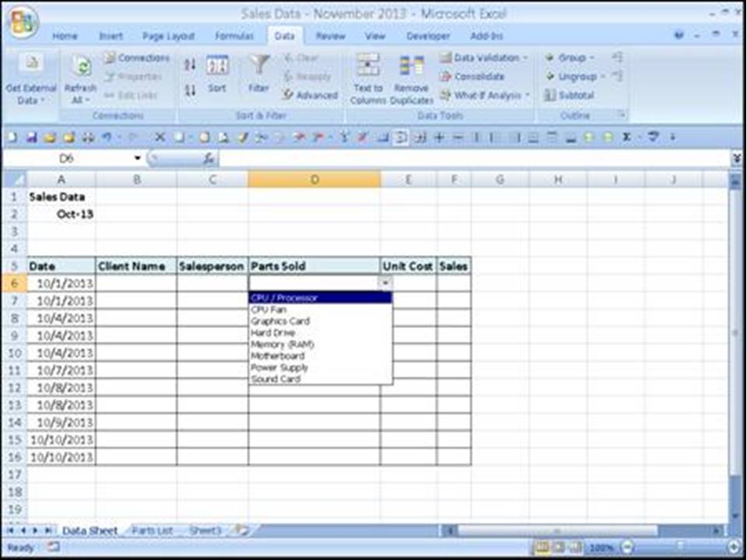Select Page Layout view in status bar
The height and width of the screenshot is (560, 747).
[558, 548]
